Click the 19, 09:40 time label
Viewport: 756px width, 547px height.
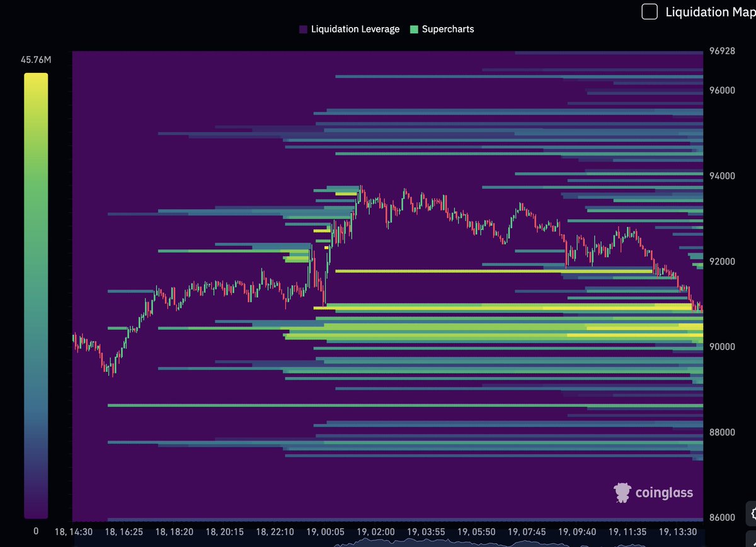578,532
